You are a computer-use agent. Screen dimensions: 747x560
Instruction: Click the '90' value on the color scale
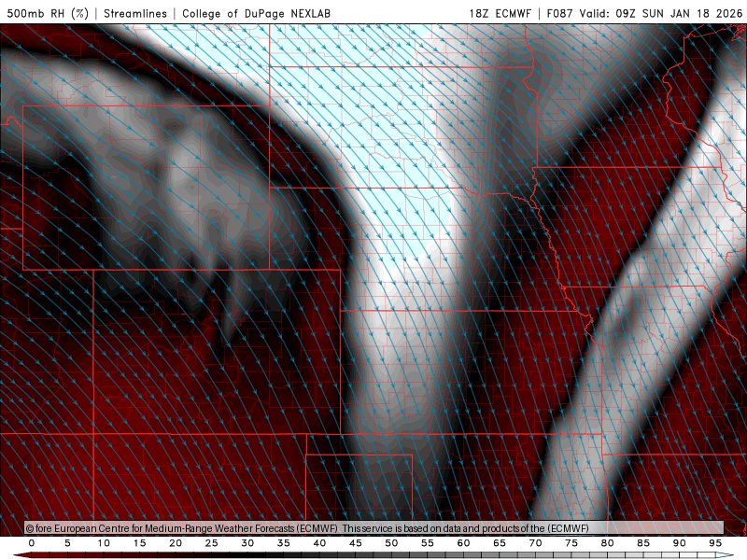click(x=679, y=543)
